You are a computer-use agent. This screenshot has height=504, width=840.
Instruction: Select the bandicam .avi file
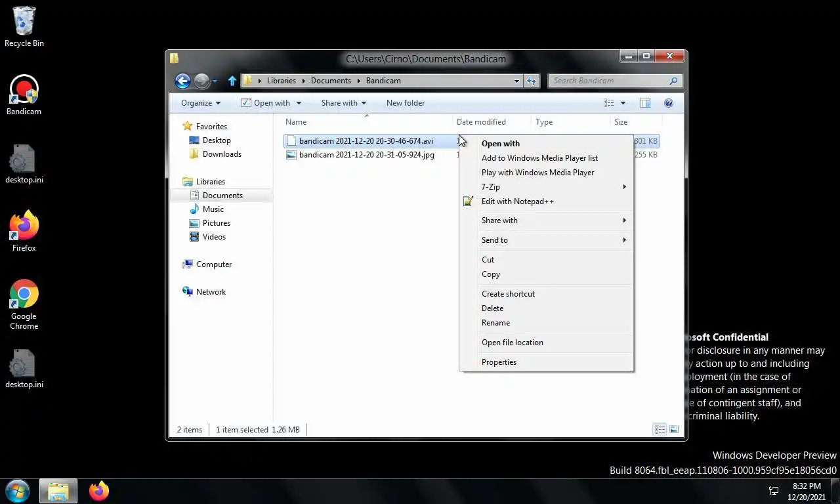click(366, 141)
